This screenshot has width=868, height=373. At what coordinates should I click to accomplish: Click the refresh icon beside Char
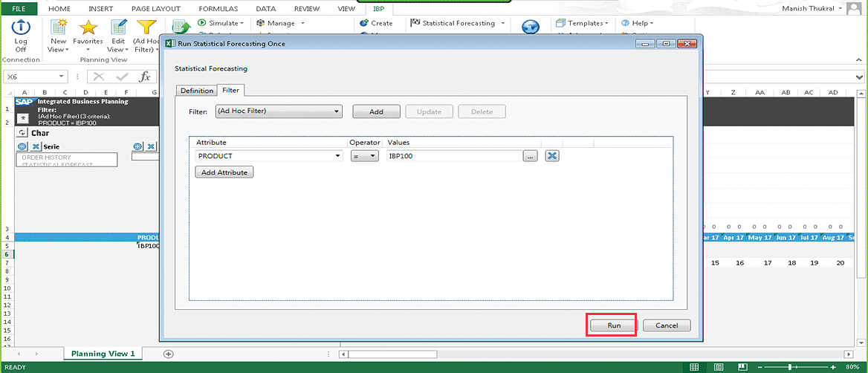(x=22, y=133)
